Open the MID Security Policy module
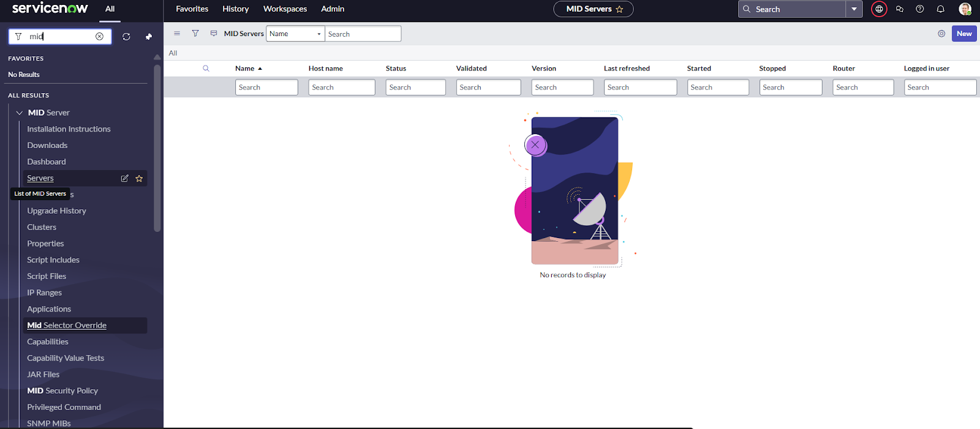This screenshot has height=429, width=980. click(62, 391)
